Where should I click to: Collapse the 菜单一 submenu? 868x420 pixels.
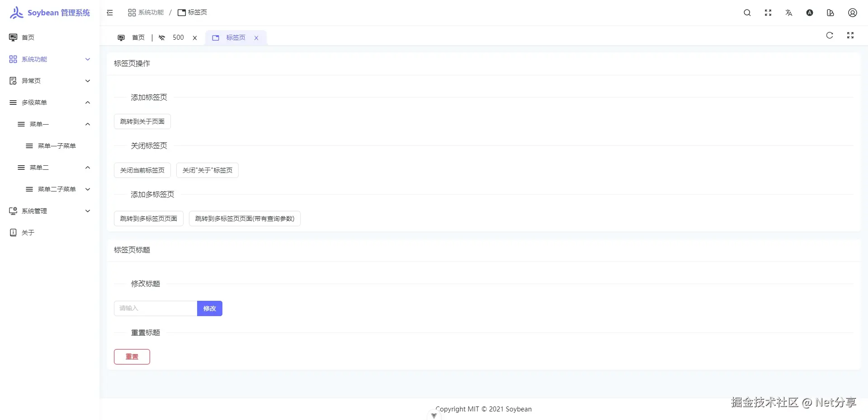click(x=50, y=124)
